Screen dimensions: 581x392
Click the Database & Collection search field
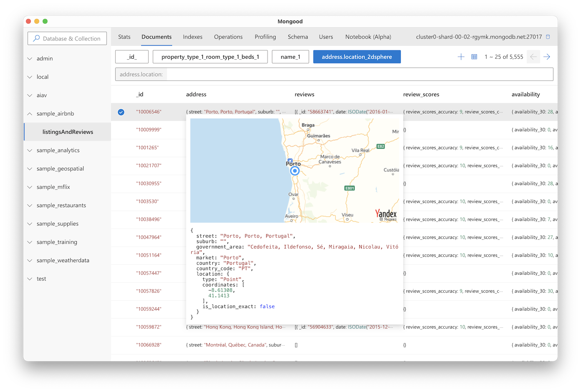(67, 38)
